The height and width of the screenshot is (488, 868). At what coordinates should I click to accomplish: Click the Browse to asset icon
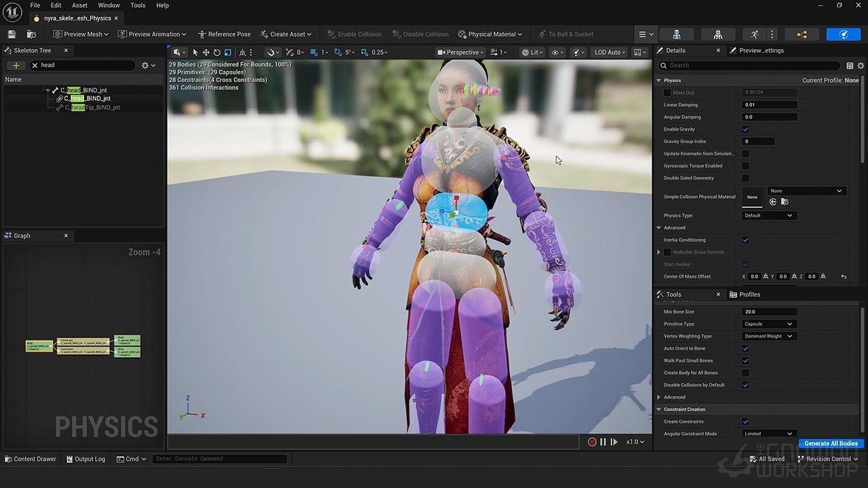31,34
